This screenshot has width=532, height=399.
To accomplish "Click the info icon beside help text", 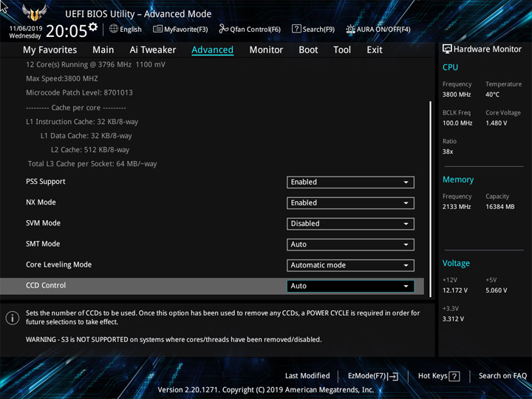I will pyautogui.click(x=13, y=318).
